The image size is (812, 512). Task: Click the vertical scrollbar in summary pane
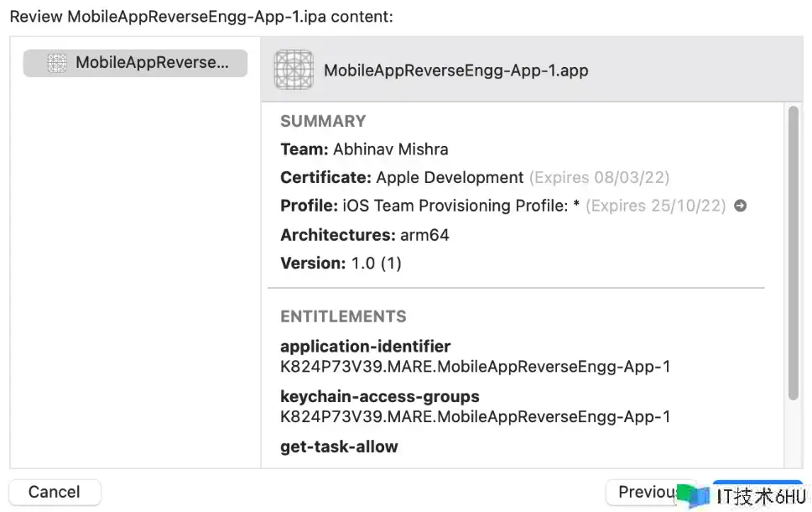pos(793,253)
